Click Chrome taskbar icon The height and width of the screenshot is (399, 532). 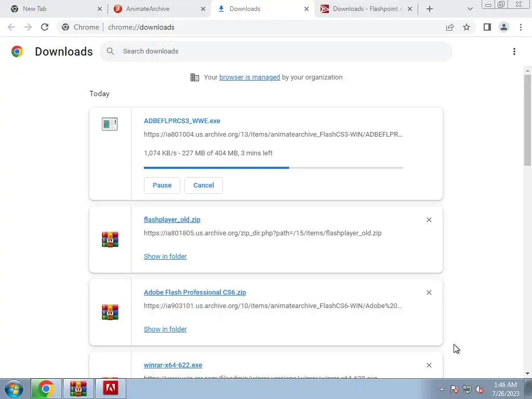[x=46, y=389]
